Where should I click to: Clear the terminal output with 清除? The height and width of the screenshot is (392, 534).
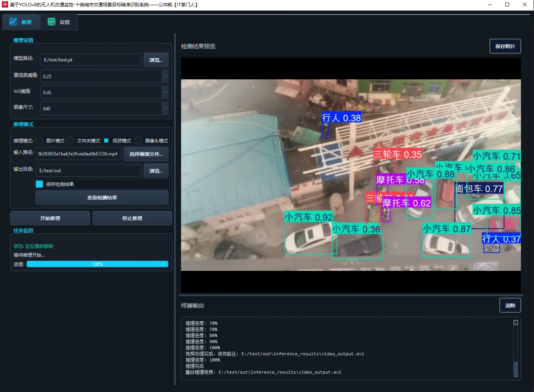click(x=510, y=305)
